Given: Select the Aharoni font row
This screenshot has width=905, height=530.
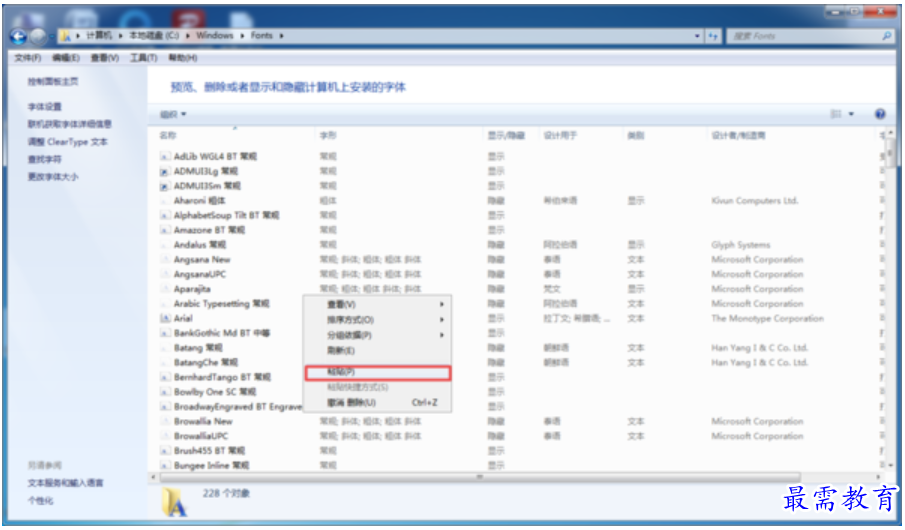Looking at the screenshot, I should (517, 201).
